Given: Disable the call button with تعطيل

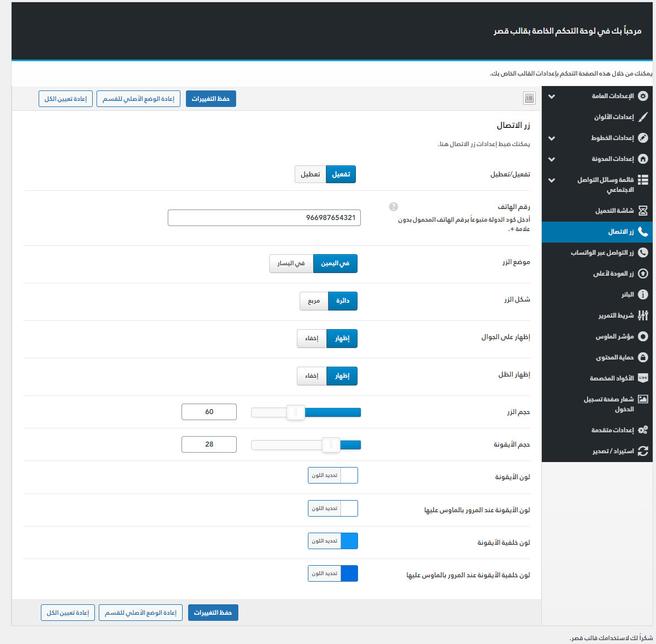Looking at the screenshot, I should point(310,174).
